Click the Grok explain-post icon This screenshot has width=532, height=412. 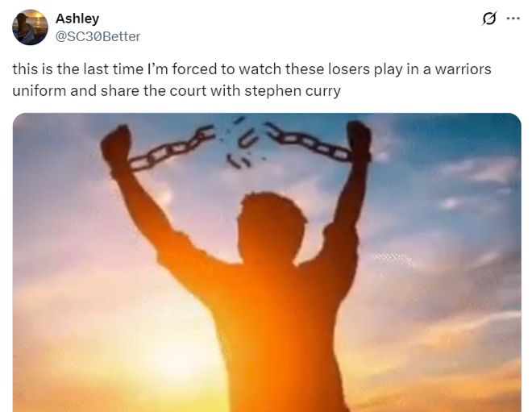tap(489, 19)
